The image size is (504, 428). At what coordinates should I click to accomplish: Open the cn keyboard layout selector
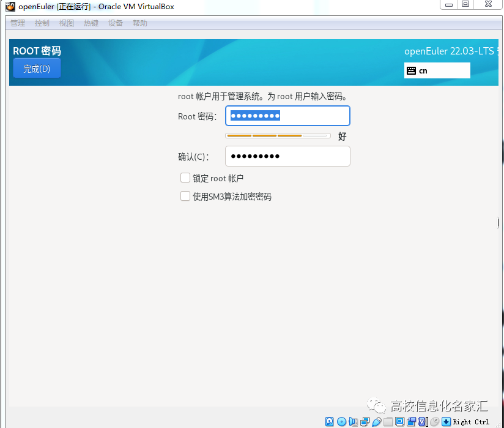pyautogui.click(x=437, y=70)
